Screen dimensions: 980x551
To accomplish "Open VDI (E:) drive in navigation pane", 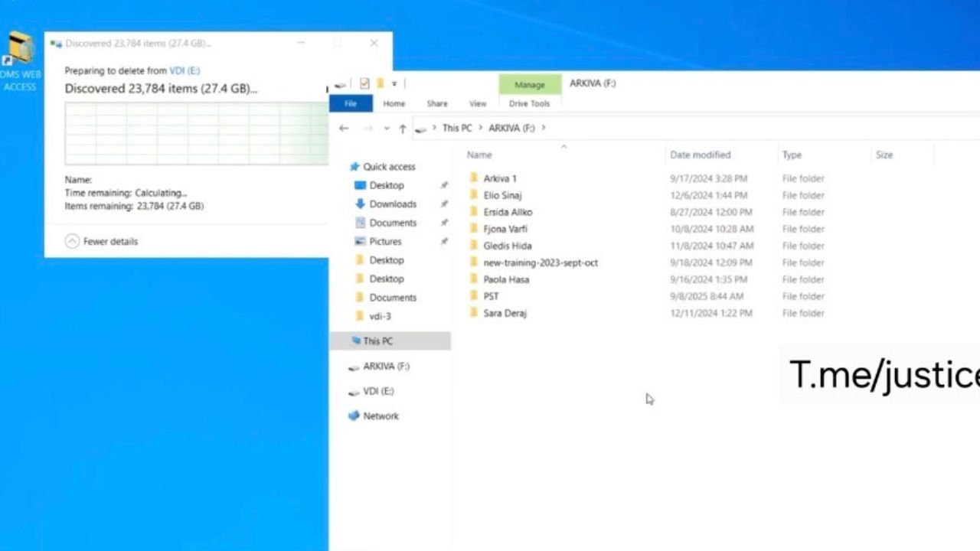I will pos(378,391).
